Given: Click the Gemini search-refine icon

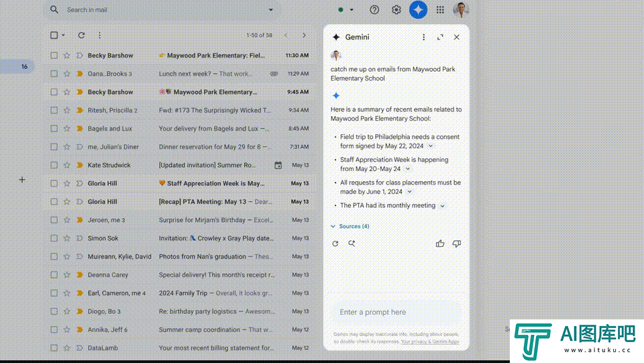Looking at the screenshot, I should [352, 244].
